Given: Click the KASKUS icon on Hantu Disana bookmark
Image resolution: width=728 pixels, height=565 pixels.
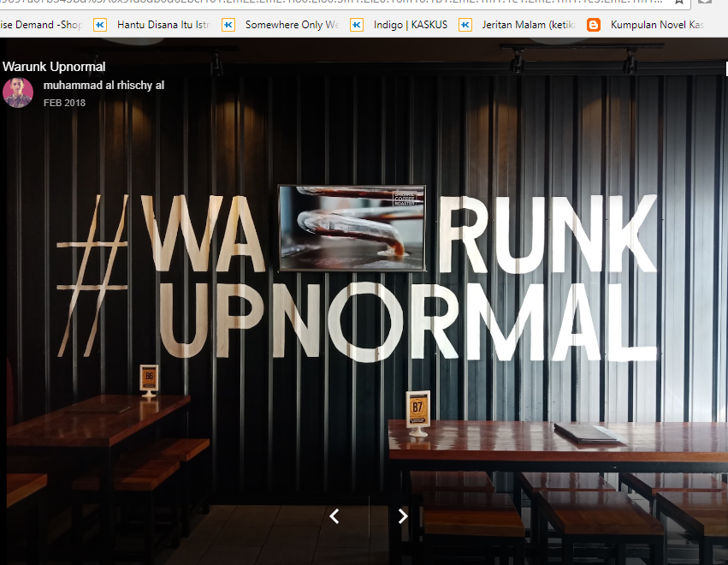Looking at the screenshot, I should pyautogui.click(x=100, y=26).
